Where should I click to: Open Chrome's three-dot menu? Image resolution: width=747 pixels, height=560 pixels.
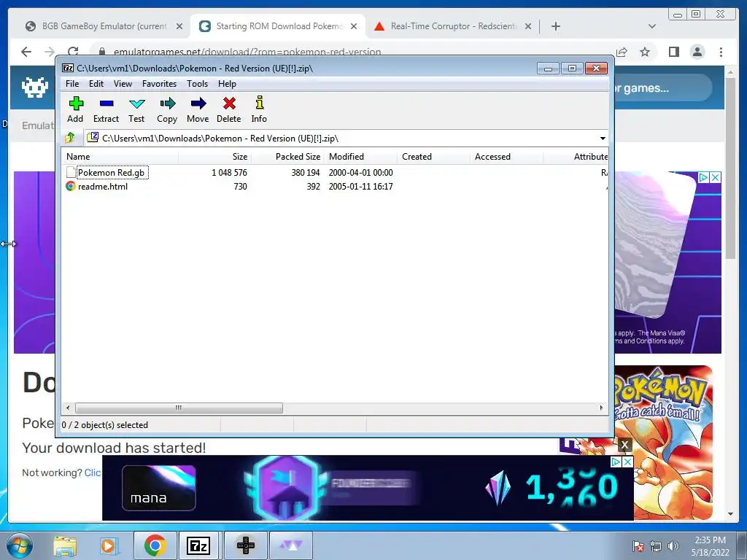coord(721,52)
